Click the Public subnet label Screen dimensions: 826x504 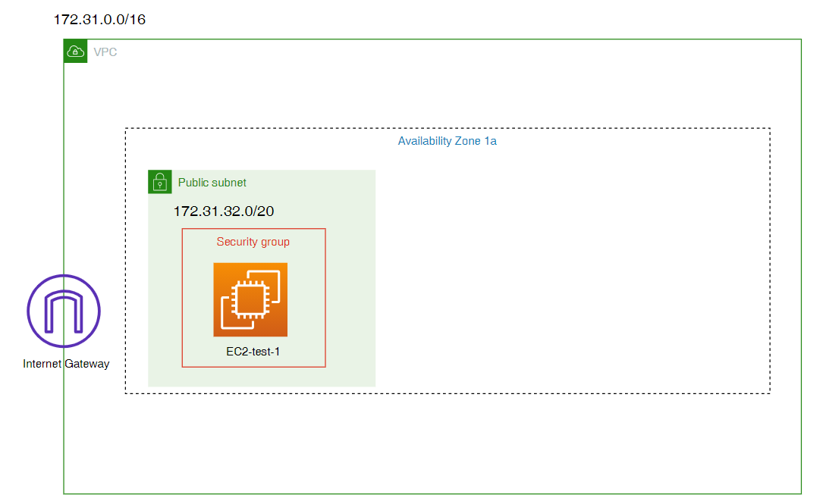click(212, 183)
